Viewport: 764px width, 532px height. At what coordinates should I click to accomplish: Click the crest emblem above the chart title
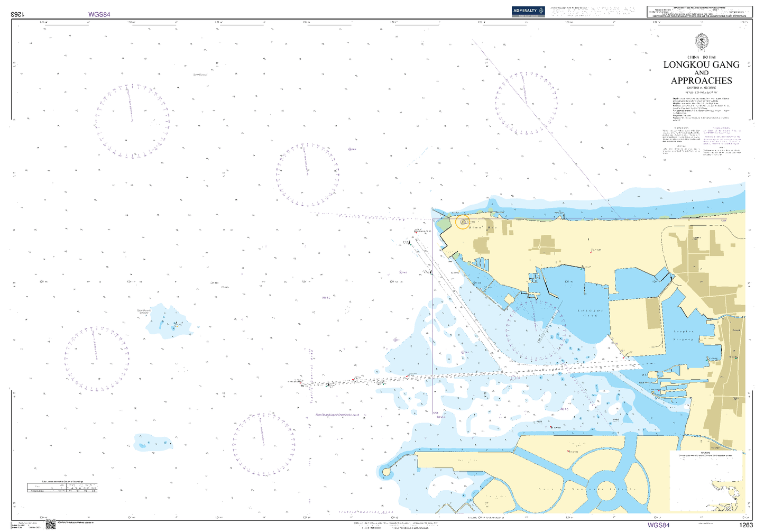tap(701, 42)
